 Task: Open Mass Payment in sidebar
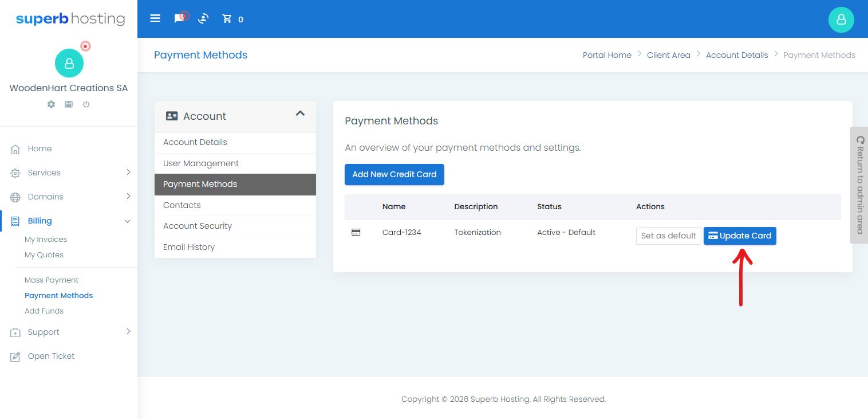[52, 280]
